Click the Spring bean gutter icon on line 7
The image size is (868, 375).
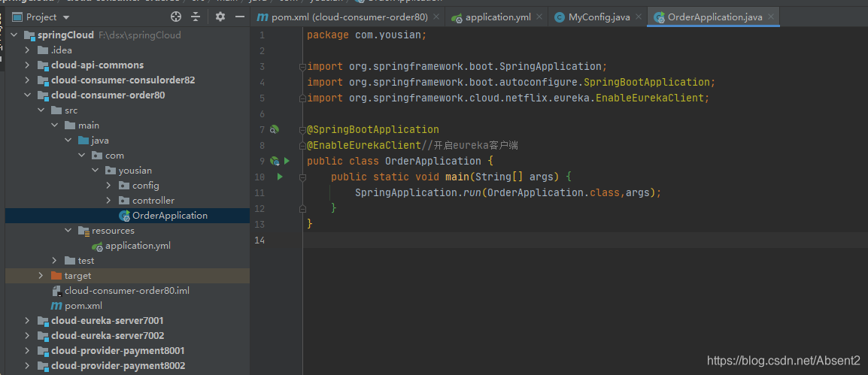point(274,129)
